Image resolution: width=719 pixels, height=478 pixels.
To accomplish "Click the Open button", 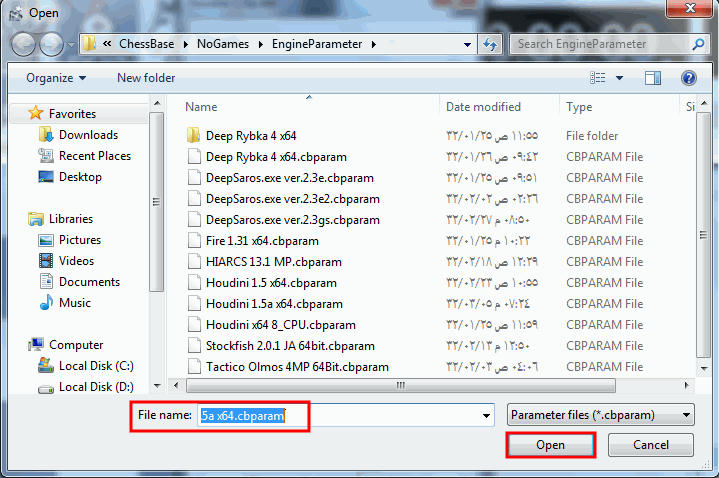I will 551,445.
